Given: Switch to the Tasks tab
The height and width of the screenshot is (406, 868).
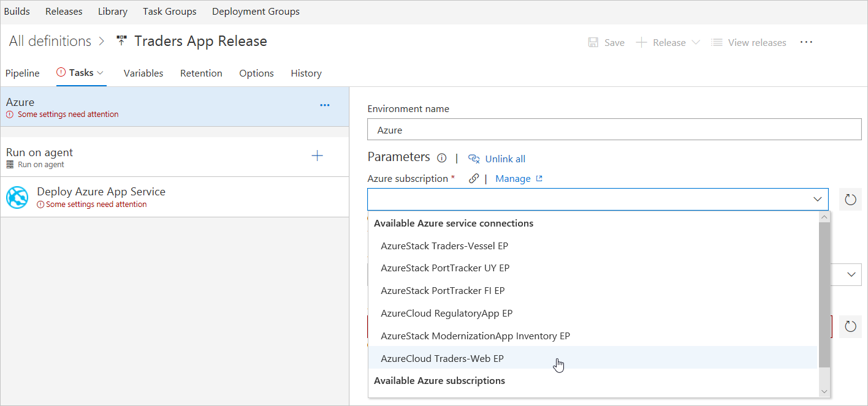Looking at the screenshot, I should [x=82, y=72].
